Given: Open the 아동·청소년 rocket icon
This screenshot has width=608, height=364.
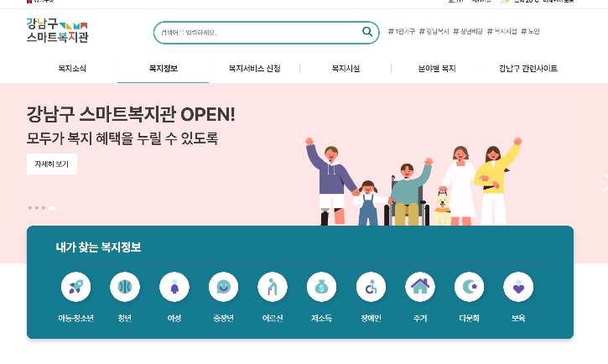Looking at the screenshot, I should tap(75, 287).
